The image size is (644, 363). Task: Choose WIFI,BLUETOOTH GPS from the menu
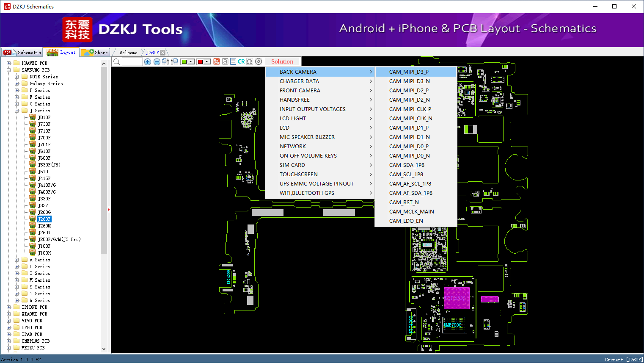pyautogui.click(x=320, y=193)
